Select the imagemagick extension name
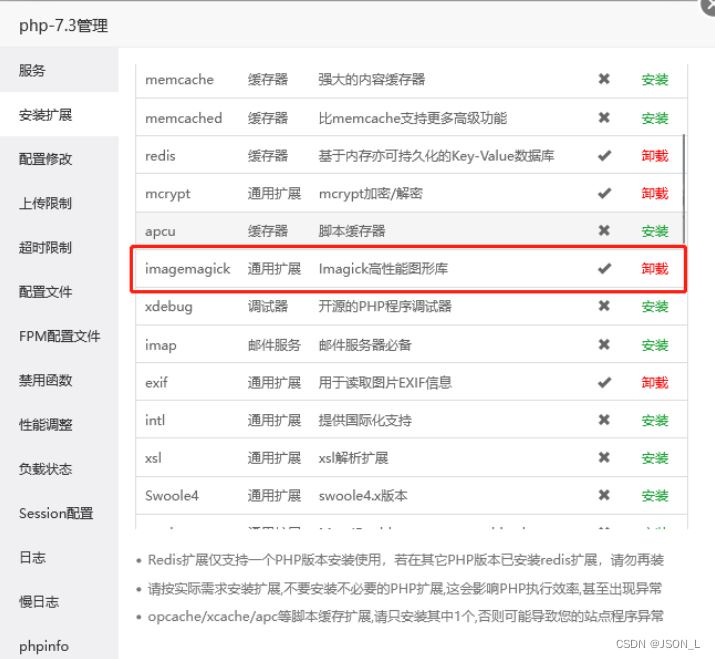Image resolution: width=715 pixels, height=659 pixels. (x=187, y=269)
